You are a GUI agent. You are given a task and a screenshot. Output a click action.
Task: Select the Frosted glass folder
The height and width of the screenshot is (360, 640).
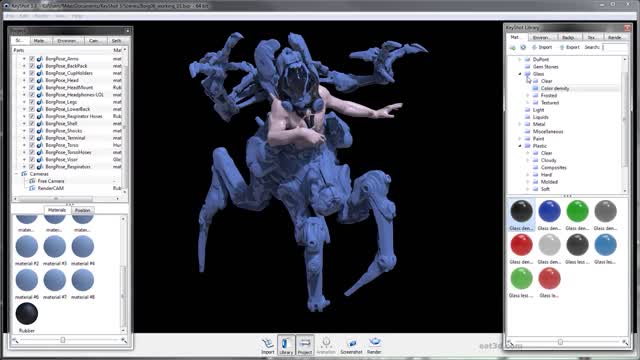(549, 96)
